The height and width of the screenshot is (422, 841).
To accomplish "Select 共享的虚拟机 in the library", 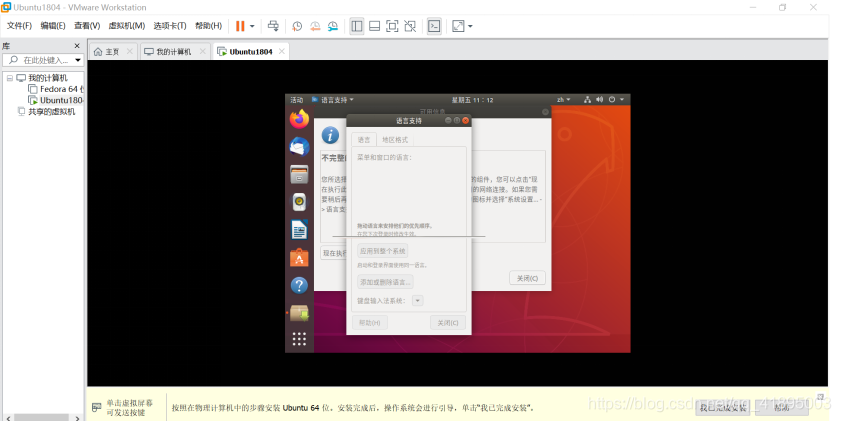I will [46, 112].
